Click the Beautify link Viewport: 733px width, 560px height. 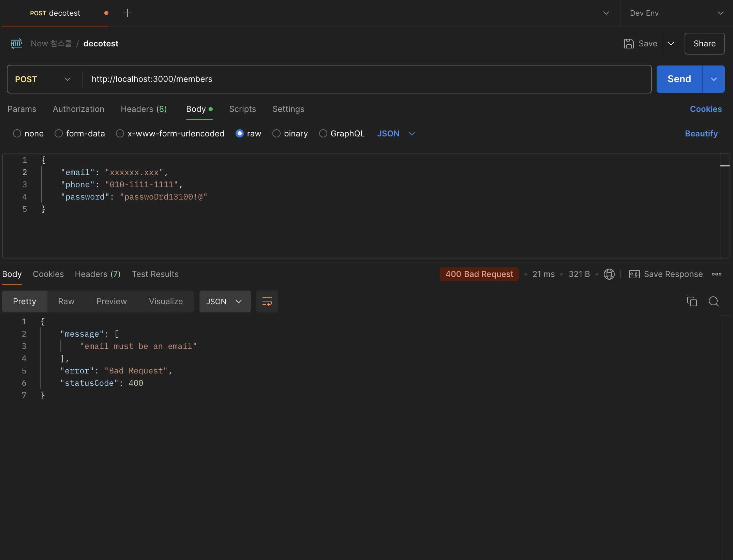coord(701,134)
